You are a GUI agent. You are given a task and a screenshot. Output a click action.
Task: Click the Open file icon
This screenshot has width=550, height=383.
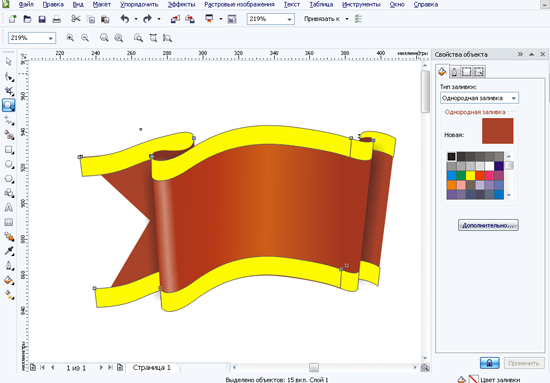tap(27, 19)
